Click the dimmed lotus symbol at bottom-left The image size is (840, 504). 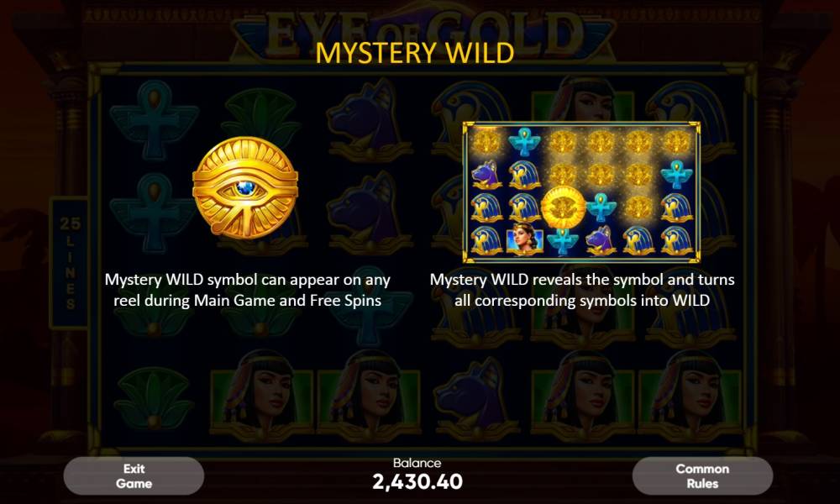(154, 398)
